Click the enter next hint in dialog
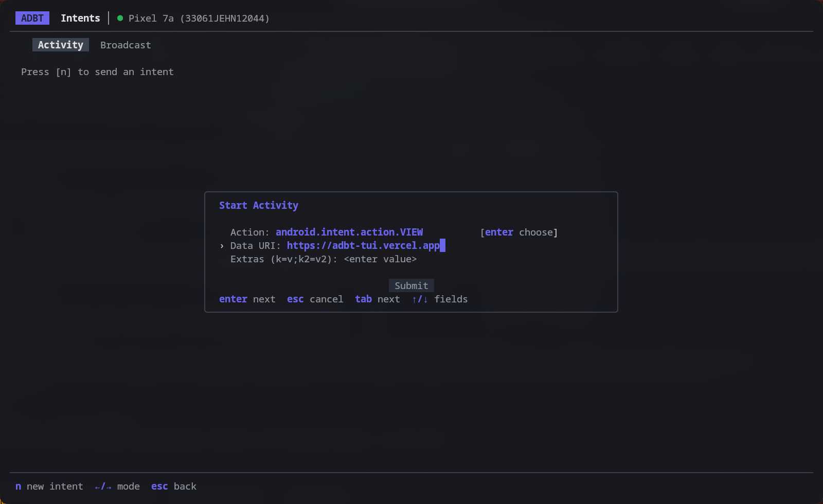 click(x=247, y=299)
